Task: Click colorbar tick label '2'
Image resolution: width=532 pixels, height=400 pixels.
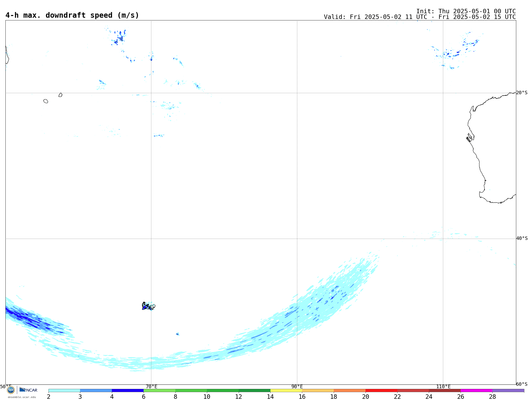Action: [x=49, y=397]
